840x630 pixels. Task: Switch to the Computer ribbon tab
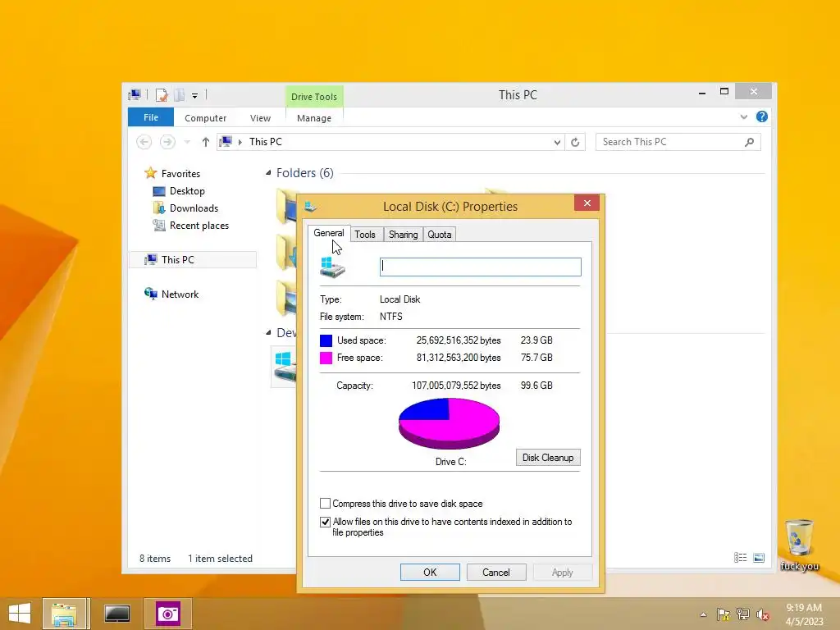click(205, 118)
